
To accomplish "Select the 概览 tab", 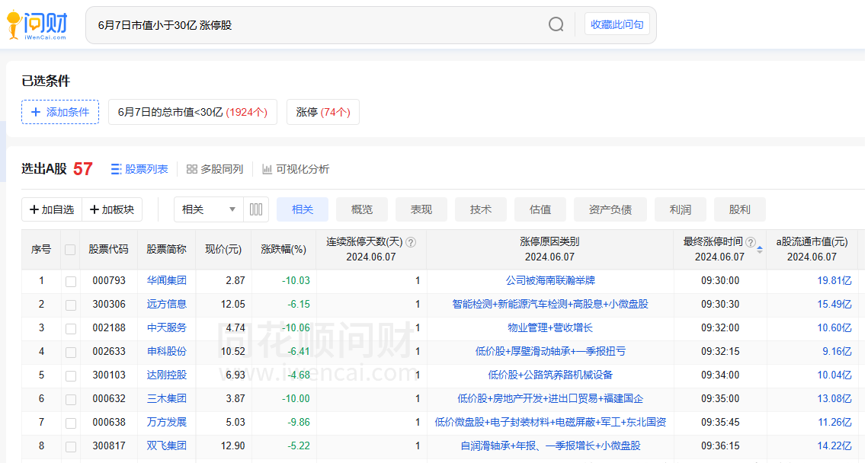I will (362, 209).
